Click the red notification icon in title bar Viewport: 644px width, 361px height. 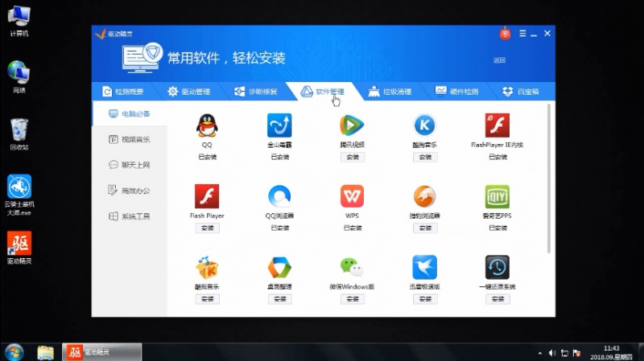click(x=506, y=34)
